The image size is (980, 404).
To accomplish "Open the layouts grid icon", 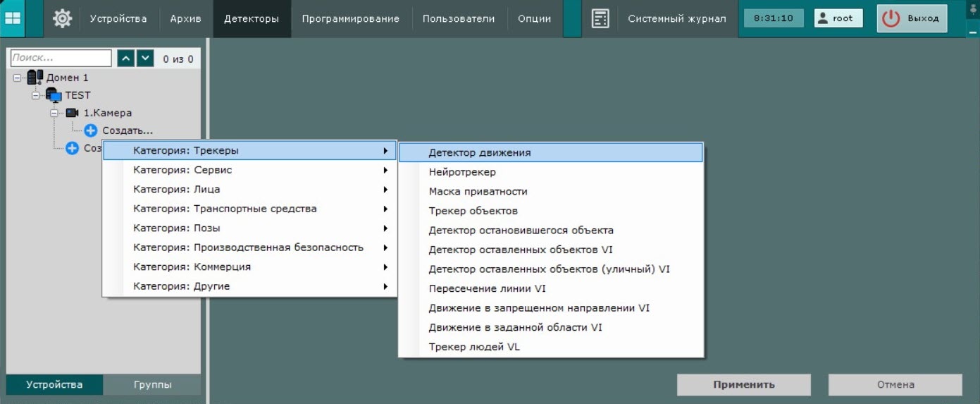I will 13,18.
